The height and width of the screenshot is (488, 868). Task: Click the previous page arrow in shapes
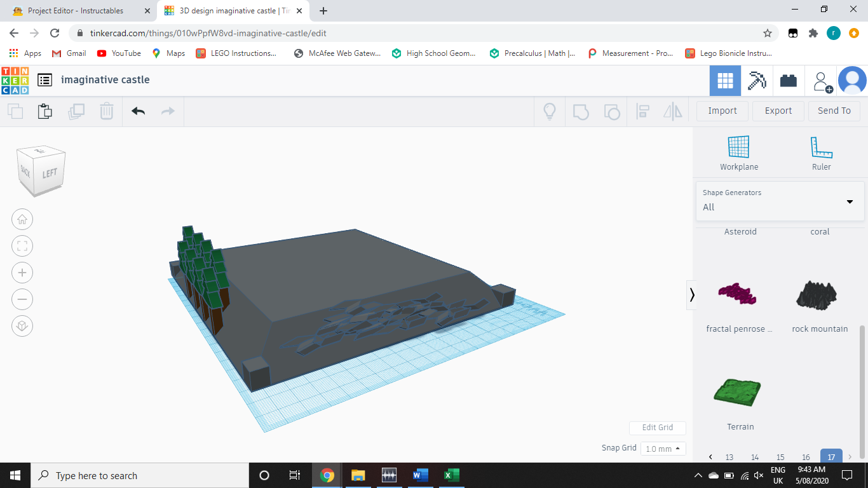(x=710, y=457)
